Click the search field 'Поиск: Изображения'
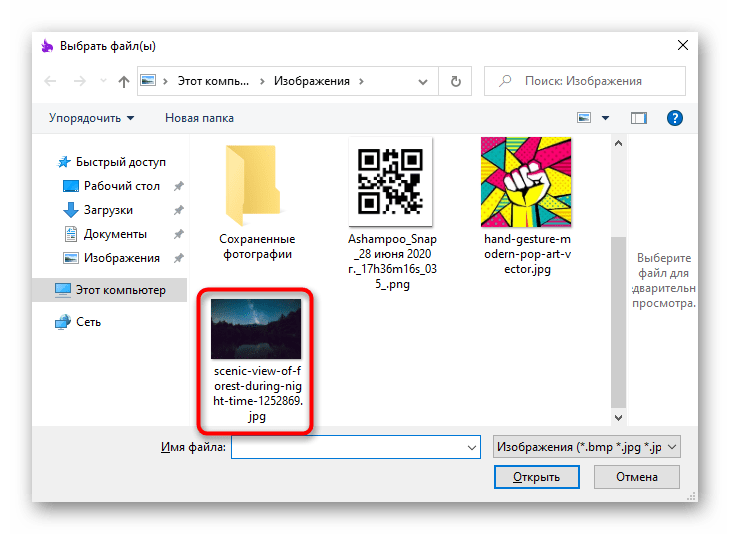This screenshot has height=534, width=730. point(585,81)
